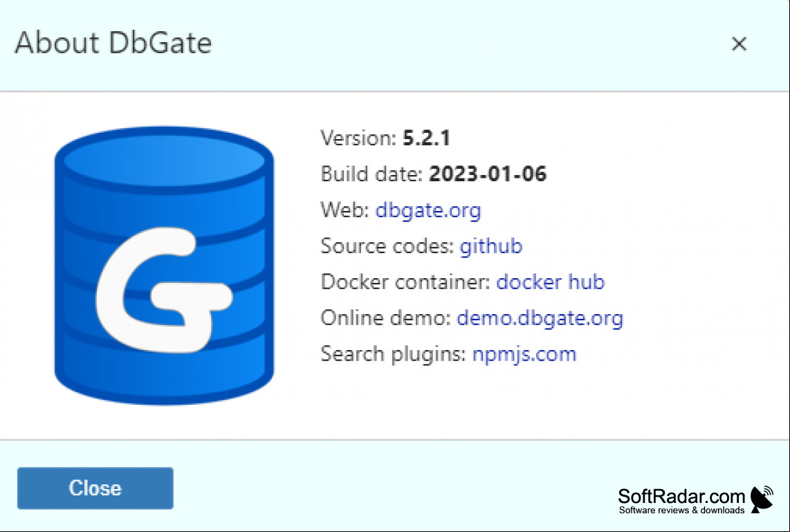Image resolution: width=790 pixels, height=532 pixels.
Task: Click the 'Source codes:' label
Action: [x=387, y=246]
